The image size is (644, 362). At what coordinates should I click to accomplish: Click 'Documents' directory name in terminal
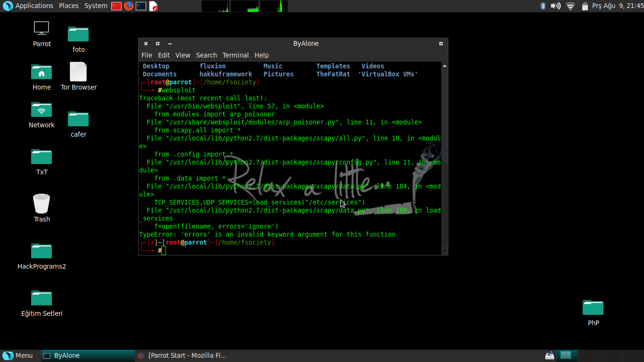coord(160,74)
